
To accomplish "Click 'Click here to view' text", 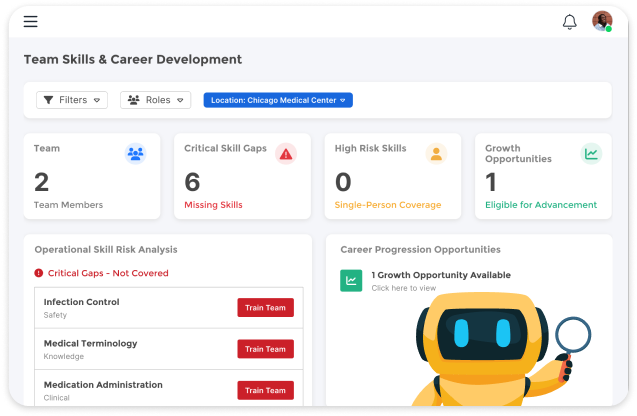I will click(x=403, y=288).
